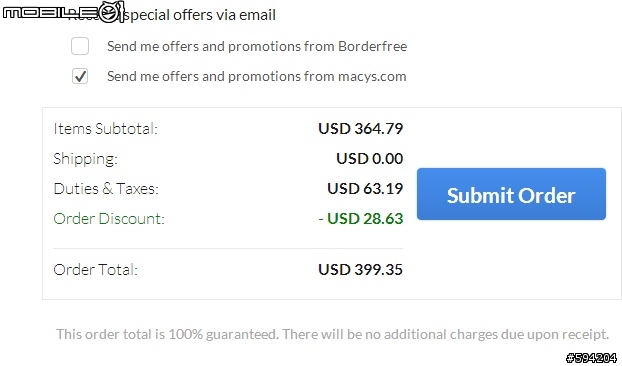Select the 'promotions from Borderfree' label text

317,46
